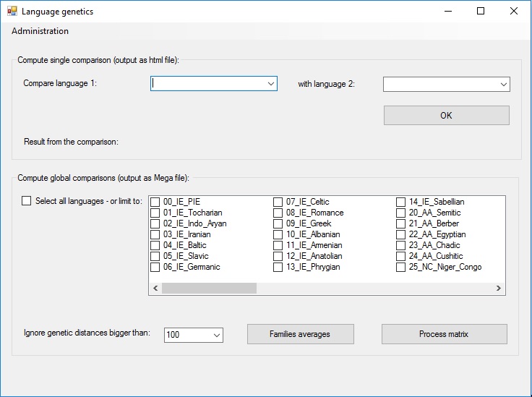Screen dimensions: 532x397
Task: Check the 07_IE_Celtic checkbox
Action: click(278, 202)
